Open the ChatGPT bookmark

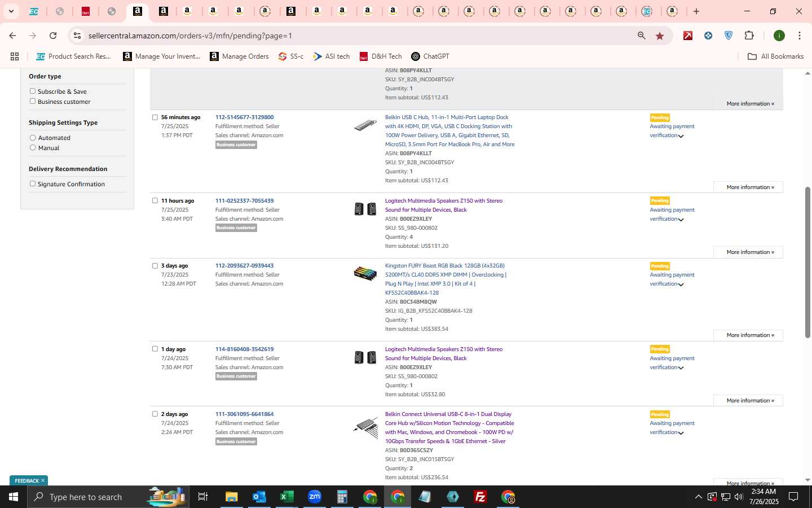point(430,56)
